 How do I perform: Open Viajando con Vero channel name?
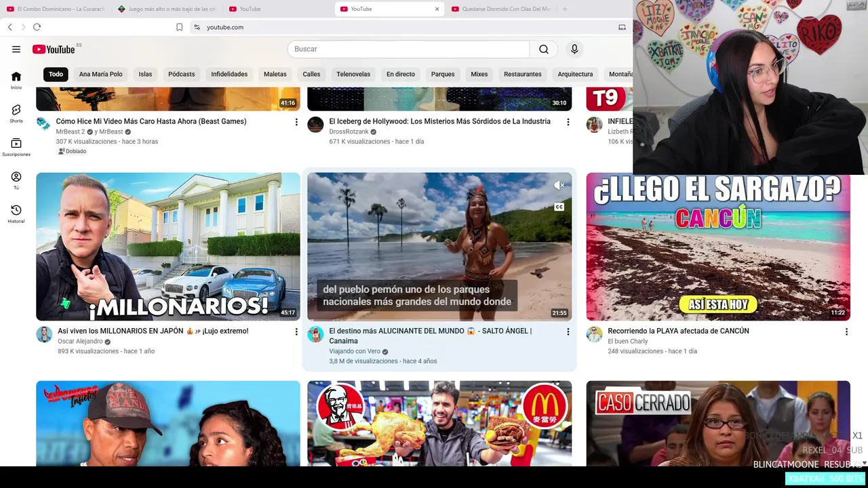(x=355, y=351)
